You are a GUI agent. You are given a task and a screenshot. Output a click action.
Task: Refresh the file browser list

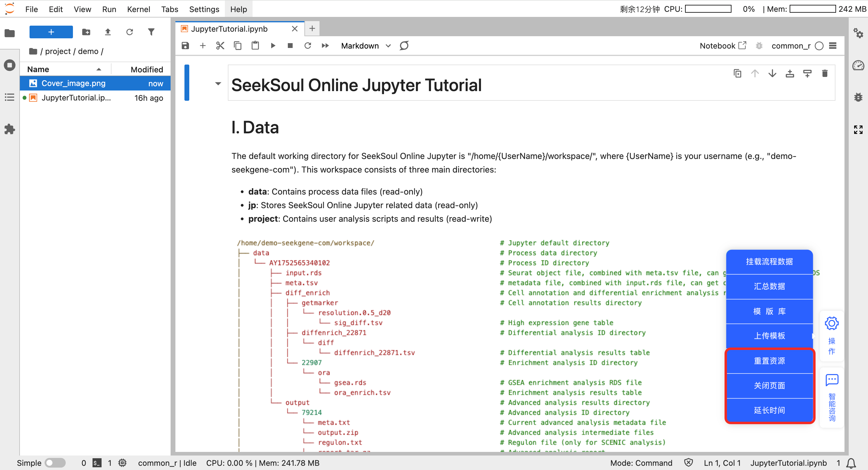(x=129, y=32)
